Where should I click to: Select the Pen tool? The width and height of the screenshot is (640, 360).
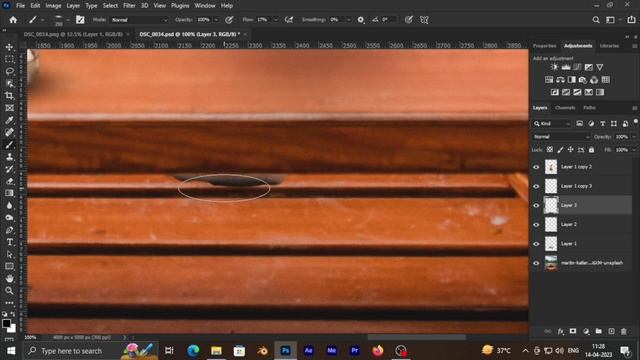click(9, 230)
